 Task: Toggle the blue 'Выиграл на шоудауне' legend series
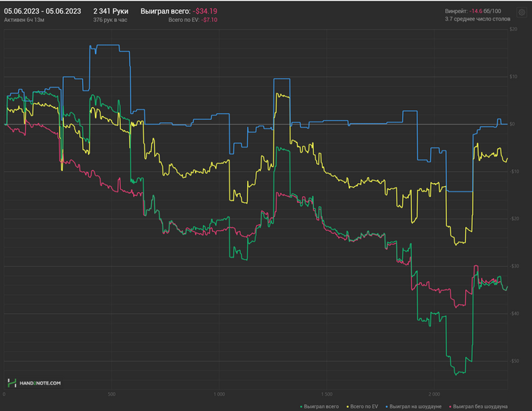[x=413, y=406]
